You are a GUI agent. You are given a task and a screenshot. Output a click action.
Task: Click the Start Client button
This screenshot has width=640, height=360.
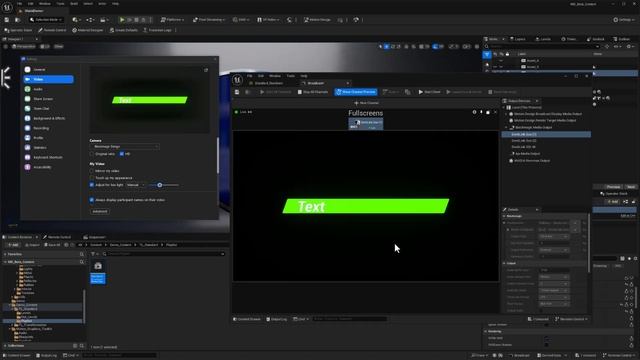429,92
